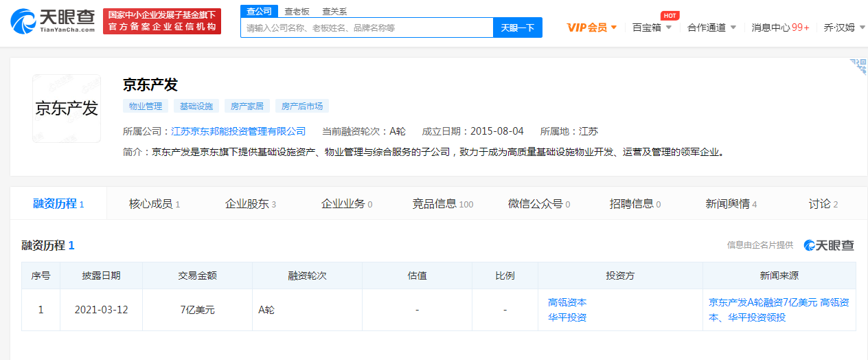
Task: Click the 京东产发 company logo thumbnail
Action: (67, 109)
